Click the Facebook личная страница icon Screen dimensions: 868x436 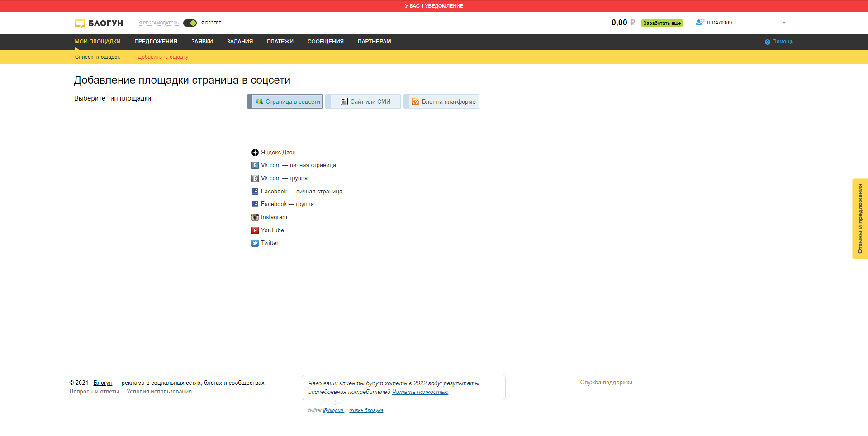(x=255, y=192)
